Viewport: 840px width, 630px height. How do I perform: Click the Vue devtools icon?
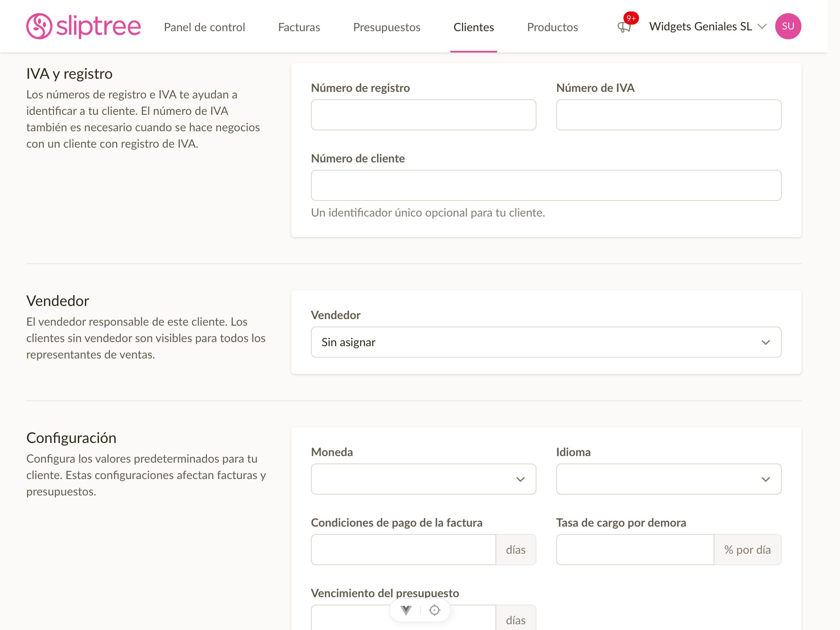pyautogui.click(x=406, y=610)
